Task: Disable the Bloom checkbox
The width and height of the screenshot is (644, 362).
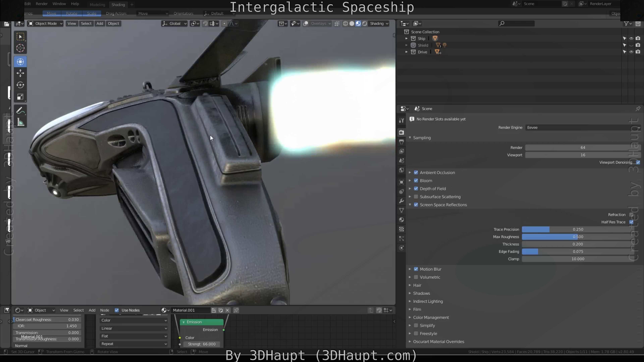Action: (416, 181)
